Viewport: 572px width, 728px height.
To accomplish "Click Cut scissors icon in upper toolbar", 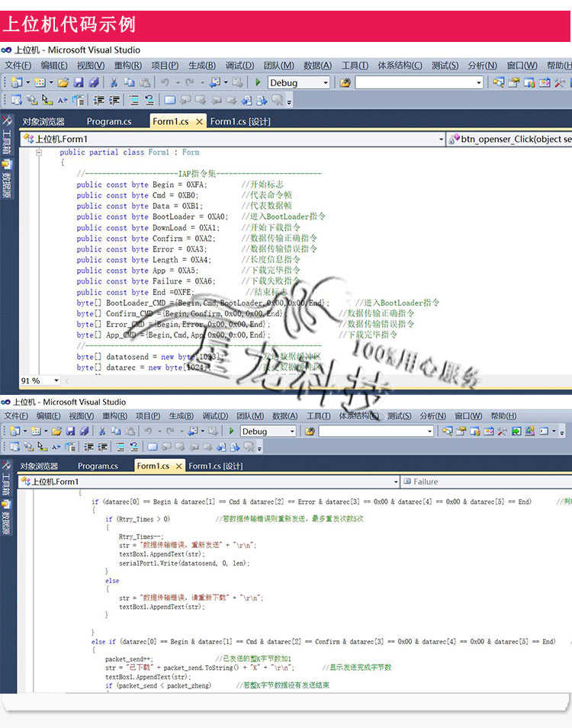I will click(114, 82).
